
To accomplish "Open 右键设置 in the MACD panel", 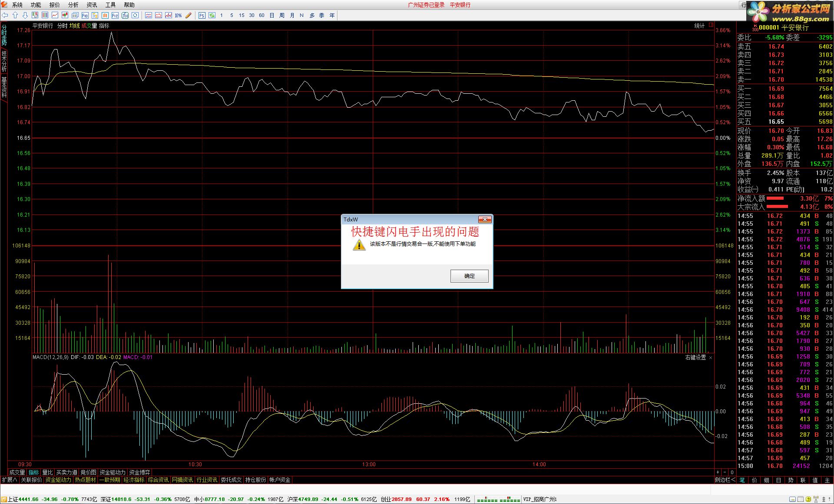I will [695, 358].
